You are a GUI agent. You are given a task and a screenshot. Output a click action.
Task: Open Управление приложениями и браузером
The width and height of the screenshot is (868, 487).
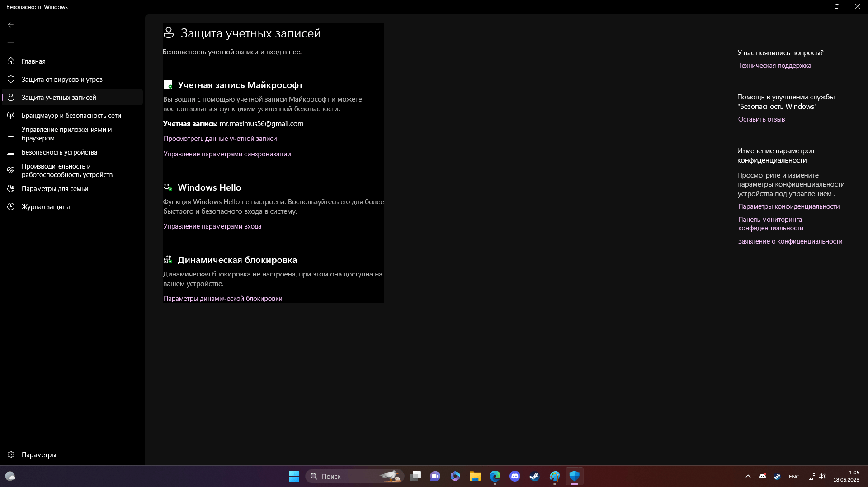[72, 134]
